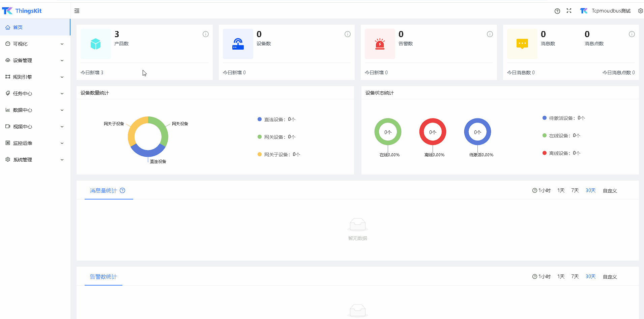Toggle fullscreen mode icon

[569, 11]
